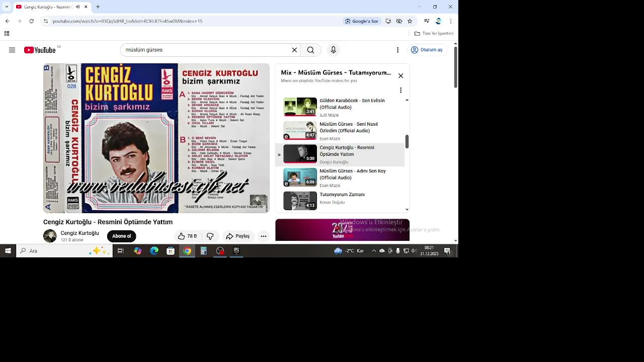The image size is (644, 362).
Task: Click Google'a Sor lens button
Action: [x=361, y=21]
